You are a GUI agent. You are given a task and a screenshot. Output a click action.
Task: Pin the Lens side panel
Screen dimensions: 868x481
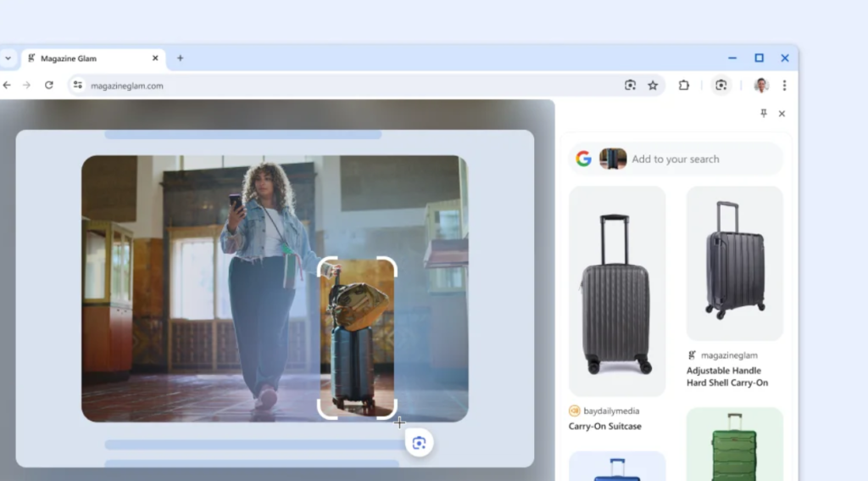(x=764, y=114)
